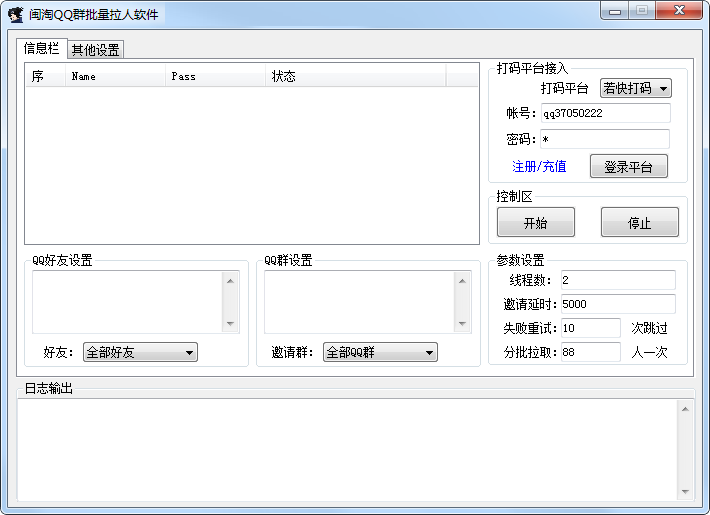Click the 线程数 input field

coord(617,280)
